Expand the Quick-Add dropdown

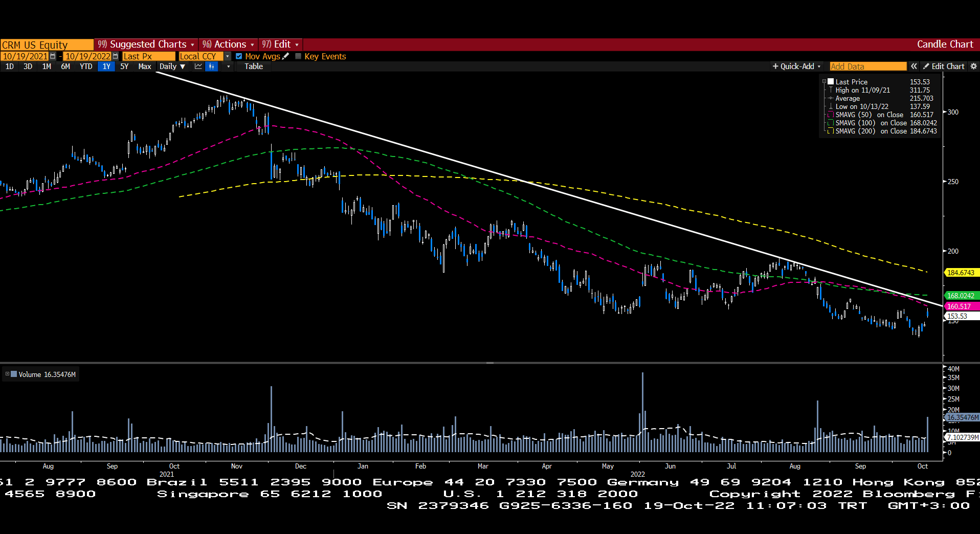[796, 66]
